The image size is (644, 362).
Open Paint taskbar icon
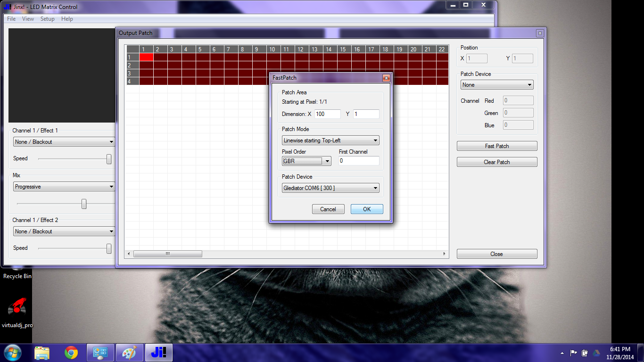[x=129, y=353]
